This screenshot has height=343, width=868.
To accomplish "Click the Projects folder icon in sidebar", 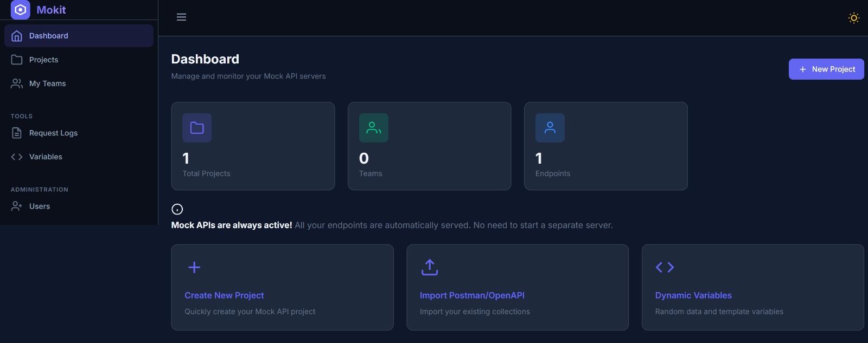I will click(x=17, y=60).
